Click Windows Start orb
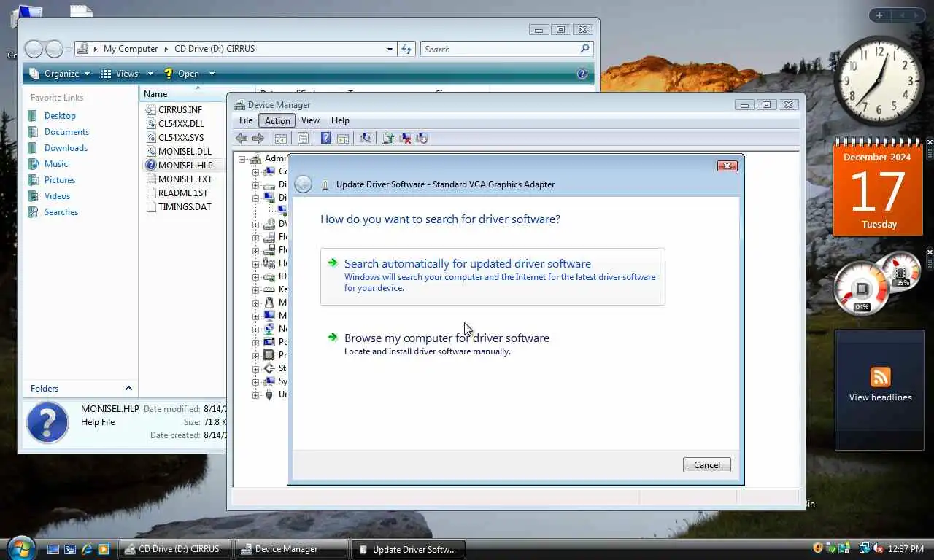 [x=20, y=547]
